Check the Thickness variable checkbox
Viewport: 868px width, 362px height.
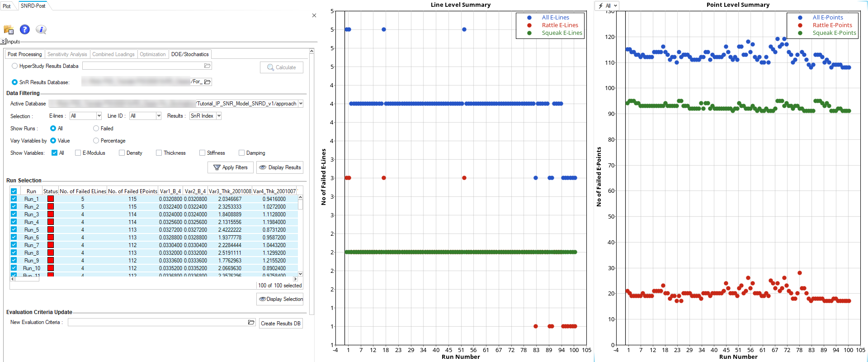coord(159,153)
